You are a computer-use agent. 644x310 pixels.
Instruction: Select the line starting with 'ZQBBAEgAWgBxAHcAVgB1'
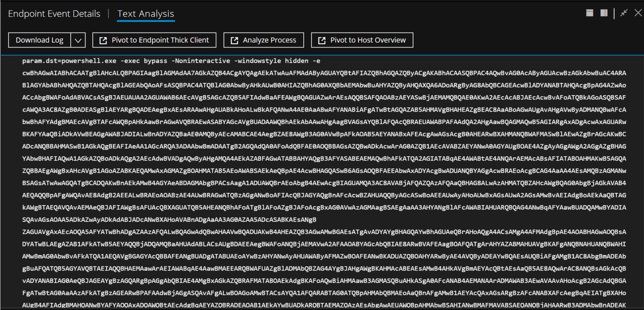coord(324,171)
